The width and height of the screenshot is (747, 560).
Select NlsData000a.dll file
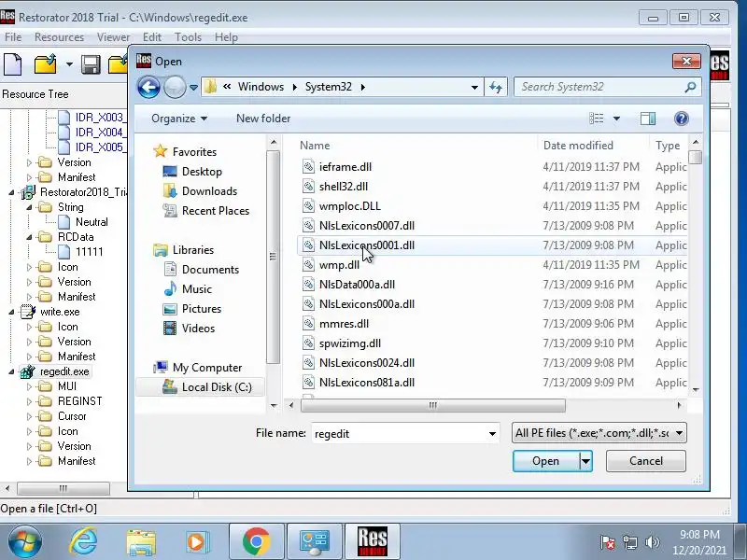click(357, 285)
